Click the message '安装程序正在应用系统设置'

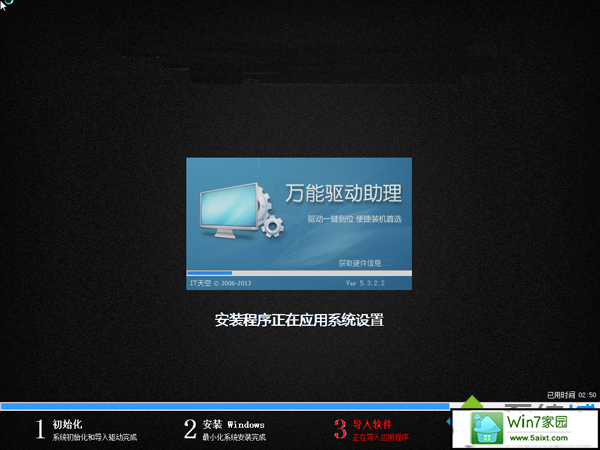[299, 320]
